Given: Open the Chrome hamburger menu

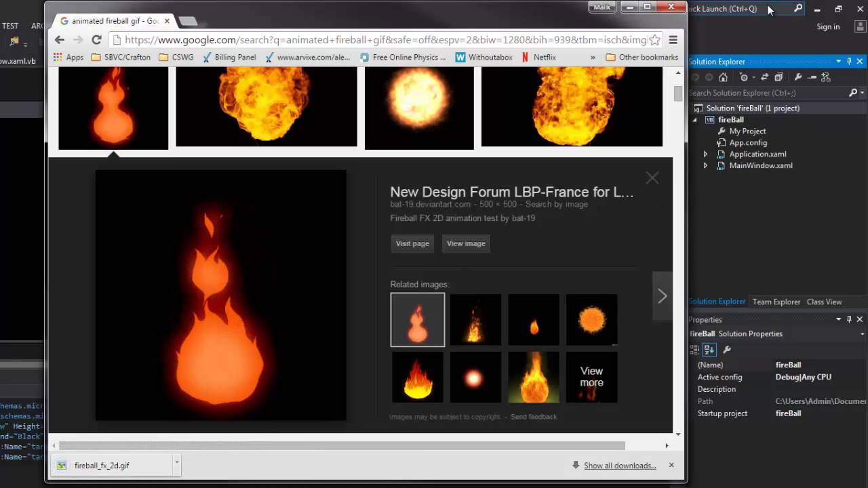Looking at the screenshot, I should click(673, 40).
